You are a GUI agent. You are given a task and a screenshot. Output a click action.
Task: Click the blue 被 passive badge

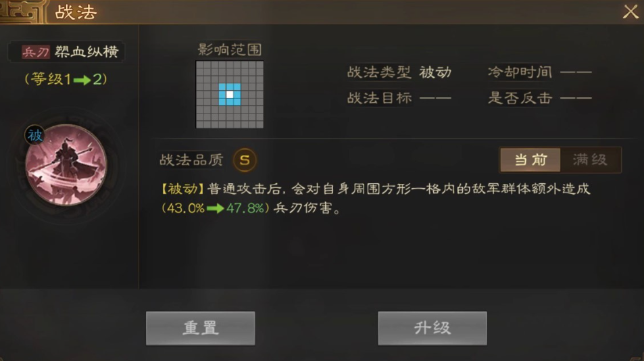(35, 135)
